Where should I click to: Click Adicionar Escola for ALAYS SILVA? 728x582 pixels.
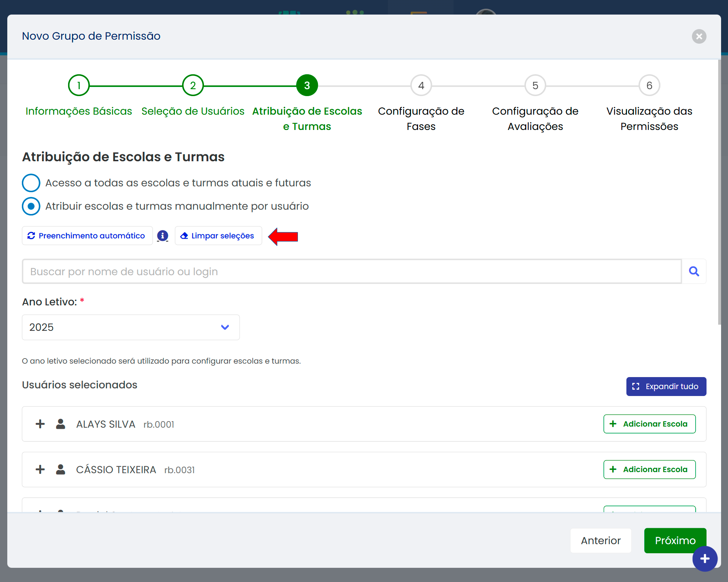coord(649,424)
